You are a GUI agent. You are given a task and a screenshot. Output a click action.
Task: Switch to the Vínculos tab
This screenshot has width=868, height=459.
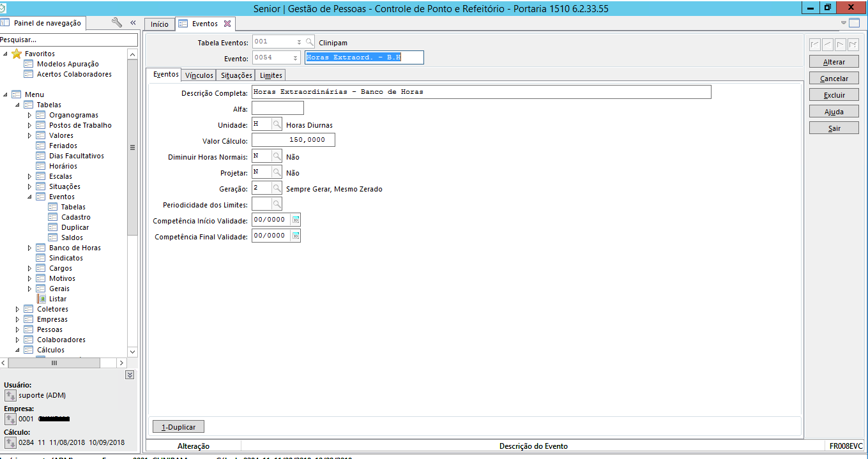tap(199, 75)
